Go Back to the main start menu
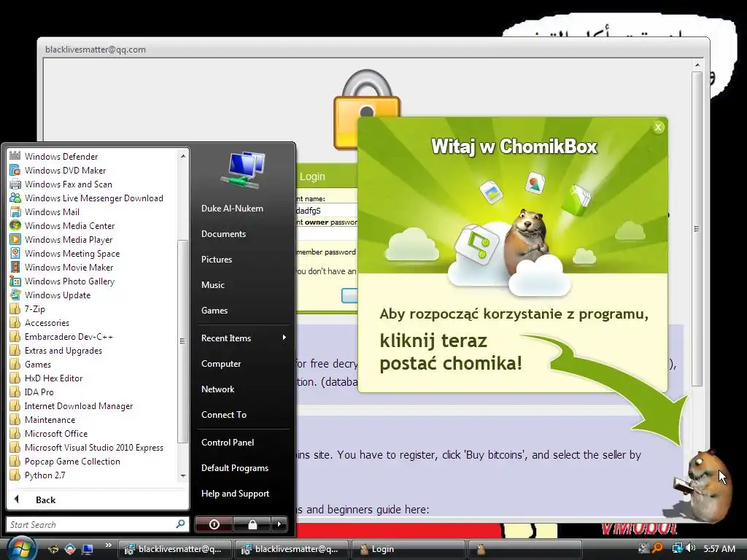 (x=45, y=499)
